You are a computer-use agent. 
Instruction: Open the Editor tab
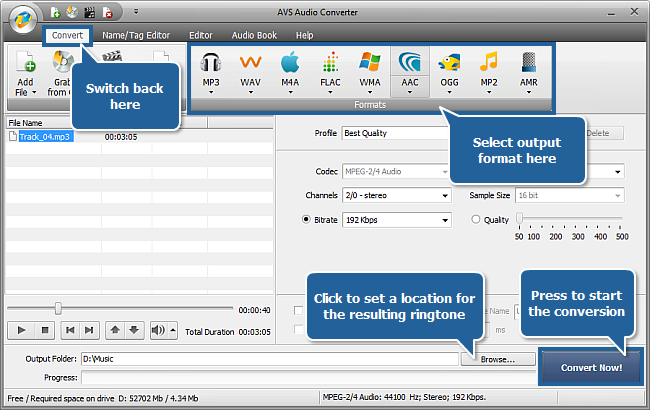(x=201, y=36)
